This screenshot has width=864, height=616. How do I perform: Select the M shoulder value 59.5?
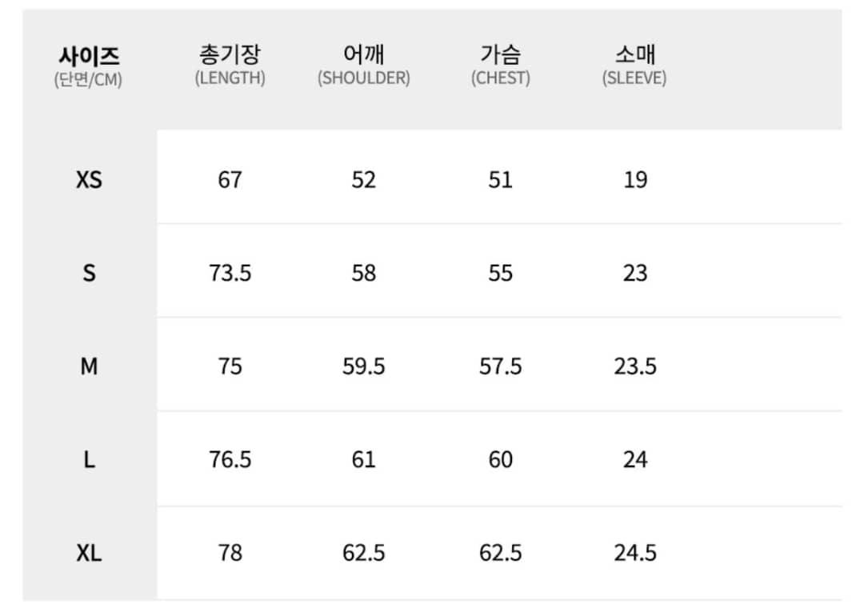pos(363,366)
